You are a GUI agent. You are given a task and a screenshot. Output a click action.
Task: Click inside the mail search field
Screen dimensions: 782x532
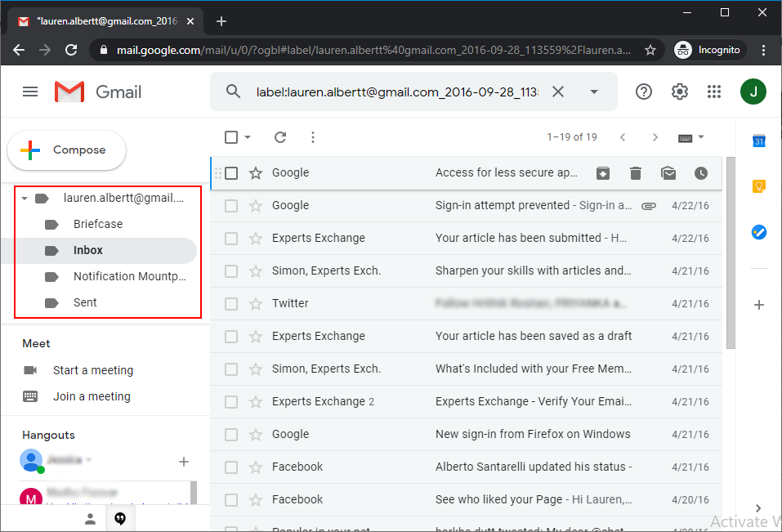click(x=396, y=92)
